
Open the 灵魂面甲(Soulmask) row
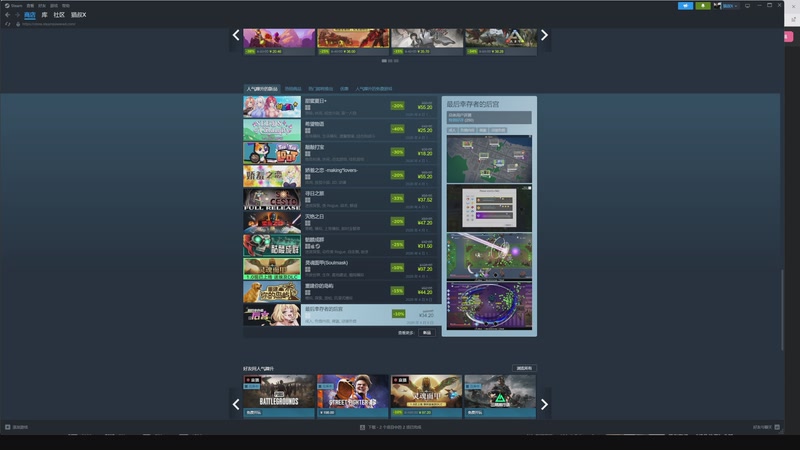tap(341, 269)
